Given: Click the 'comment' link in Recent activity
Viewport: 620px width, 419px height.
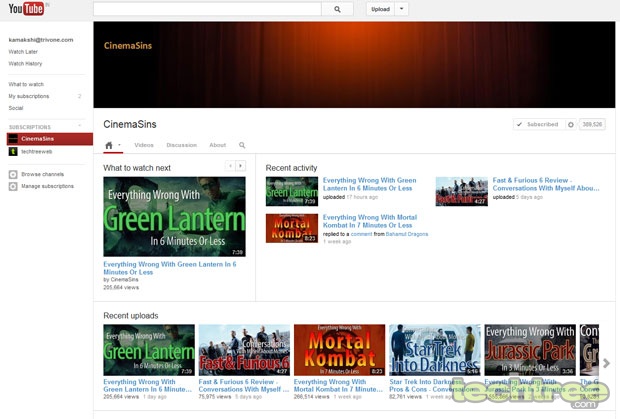Looking at the screenshot, I should click(361, 234).
